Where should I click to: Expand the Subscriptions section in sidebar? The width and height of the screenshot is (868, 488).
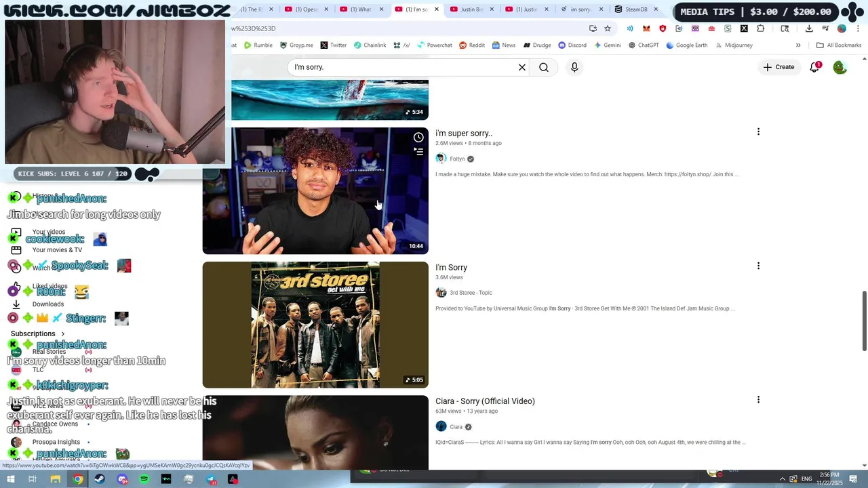tap(38, 333)
